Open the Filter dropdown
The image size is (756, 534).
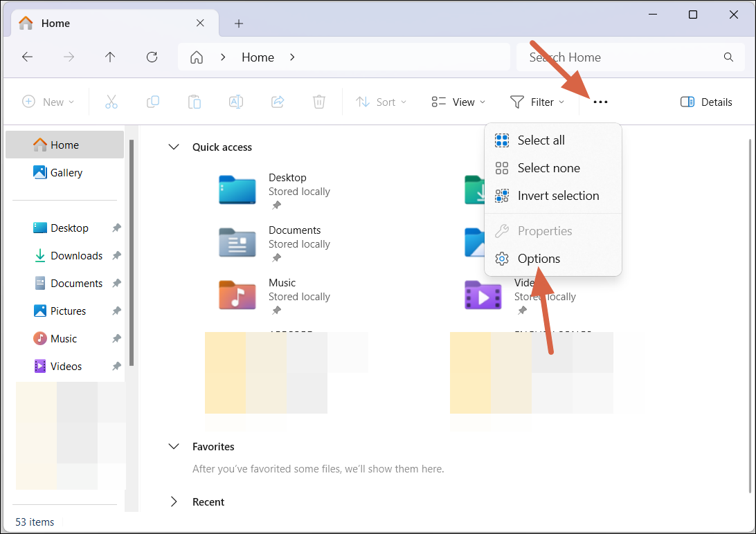pyautogui.click(x=538, y=102)
